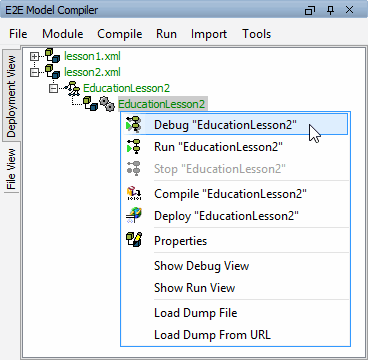
Task: Click the gears icon beside selected EducationLesson2
Action: [107, 104]
